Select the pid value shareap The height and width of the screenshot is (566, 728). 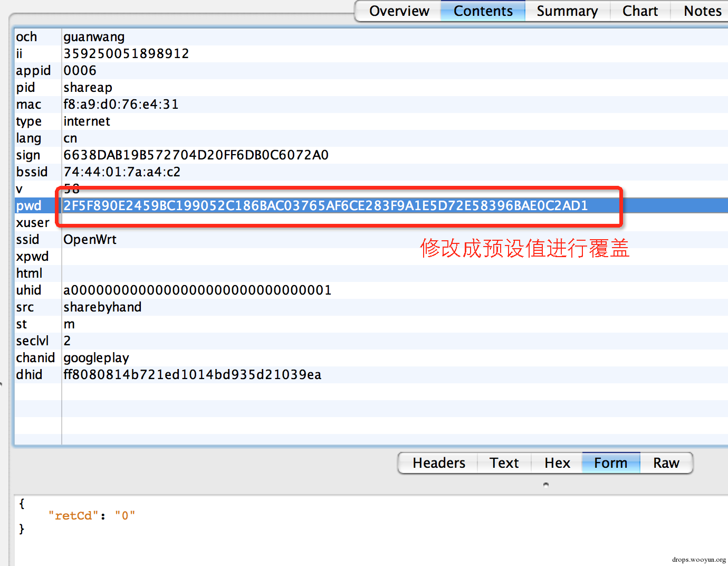point(88,88)
